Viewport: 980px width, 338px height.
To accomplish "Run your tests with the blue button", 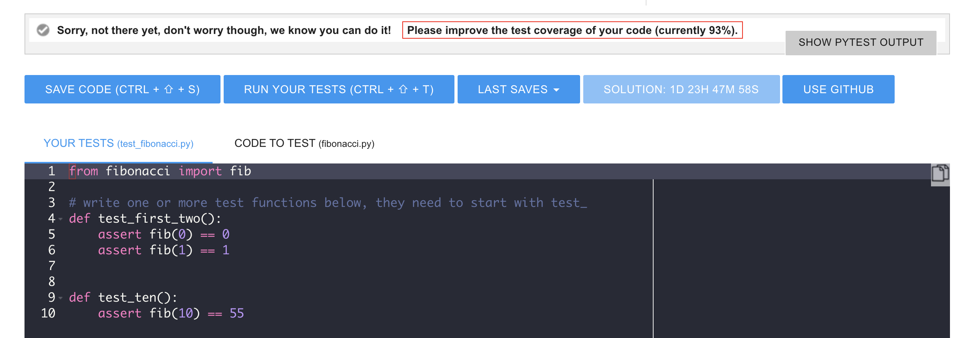I will pos(339,89).
